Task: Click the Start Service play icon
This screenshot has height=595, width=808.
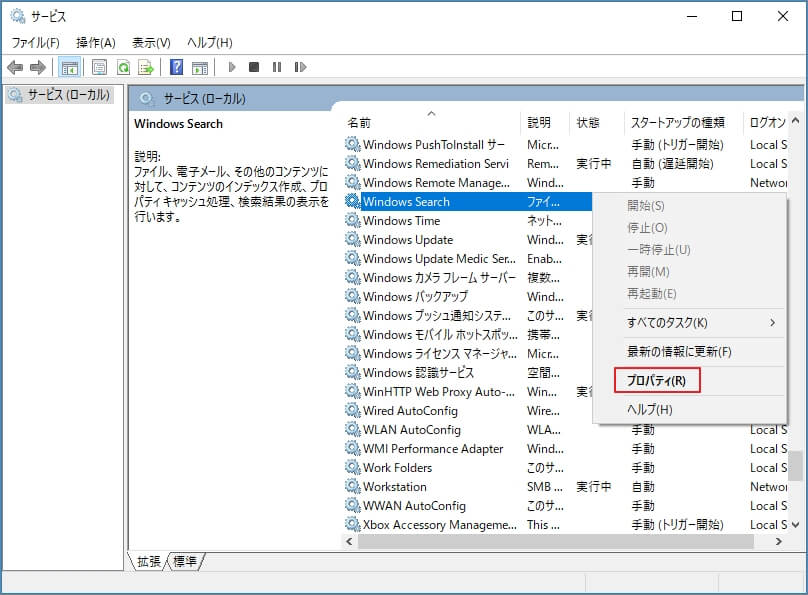Action: click(232, 67)
